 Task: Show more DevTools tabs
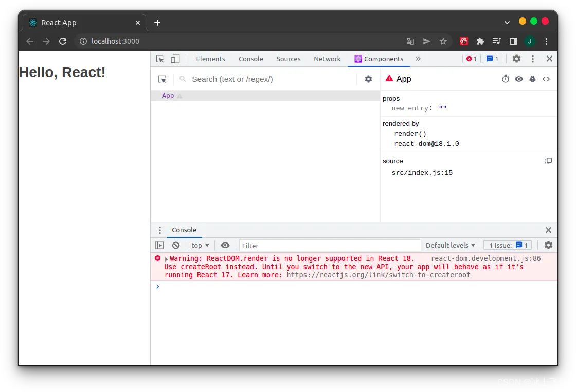(418, 59)
